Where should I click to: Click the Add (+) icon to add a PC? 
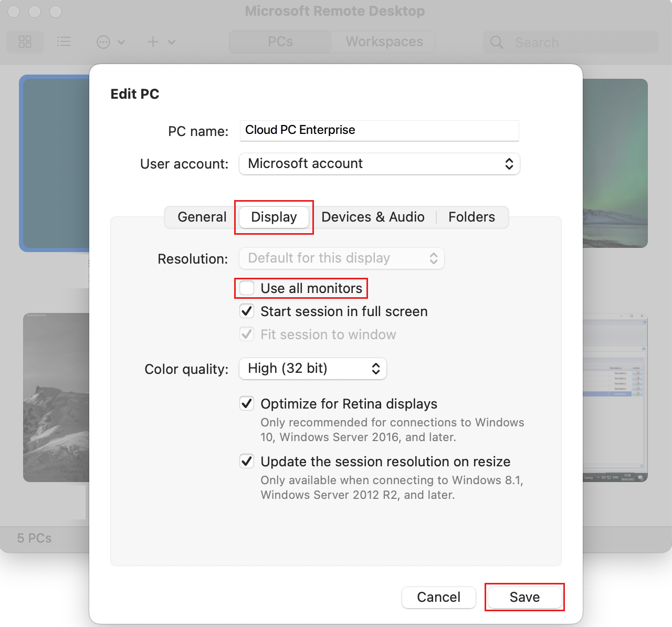[x=152, y=41]
